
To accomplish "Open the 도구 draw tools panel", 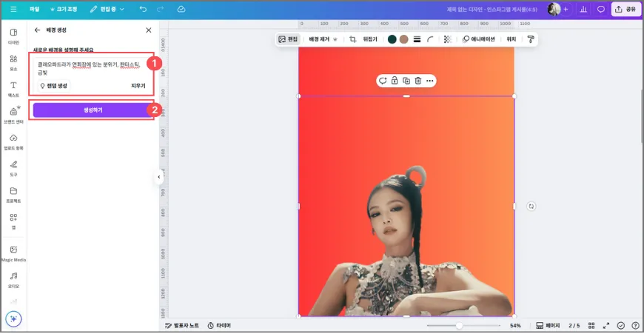I will point(13,168).
